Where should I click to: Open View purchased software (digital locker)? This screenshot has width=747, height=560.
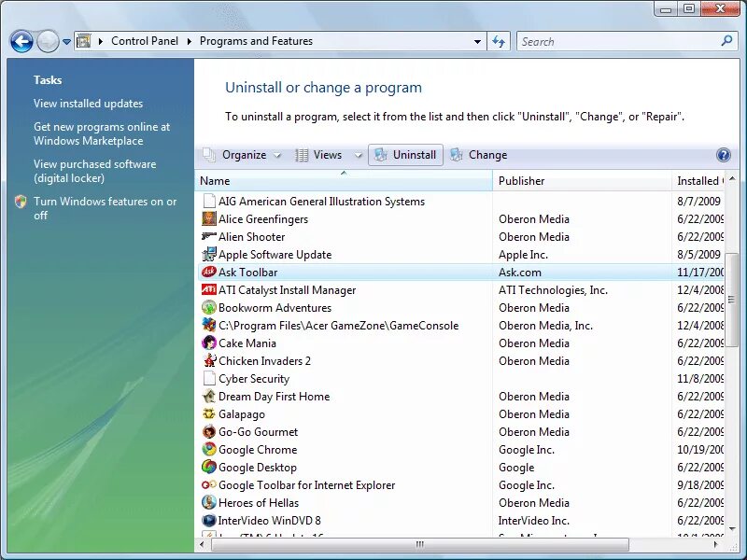click(95, 171)
